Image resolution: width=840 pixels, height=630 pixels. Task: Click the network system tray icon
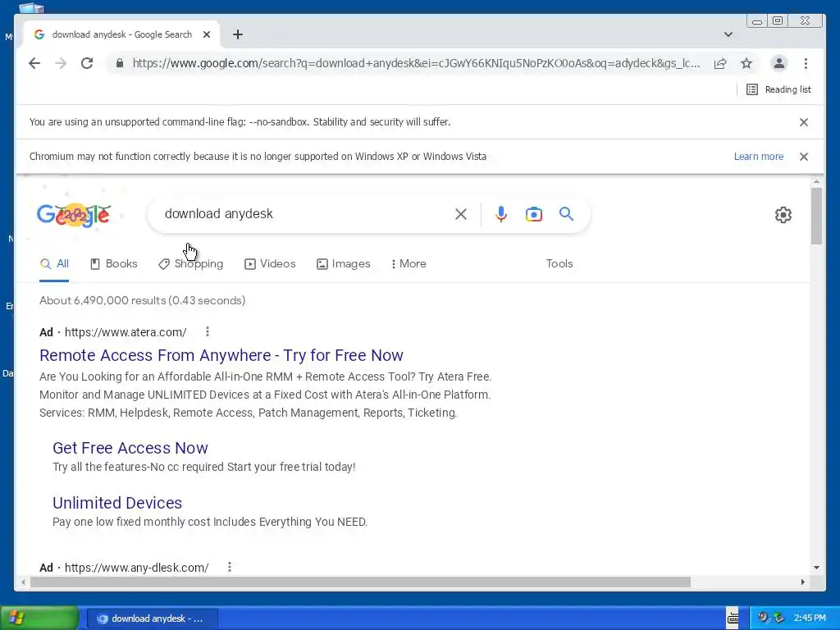778,618
